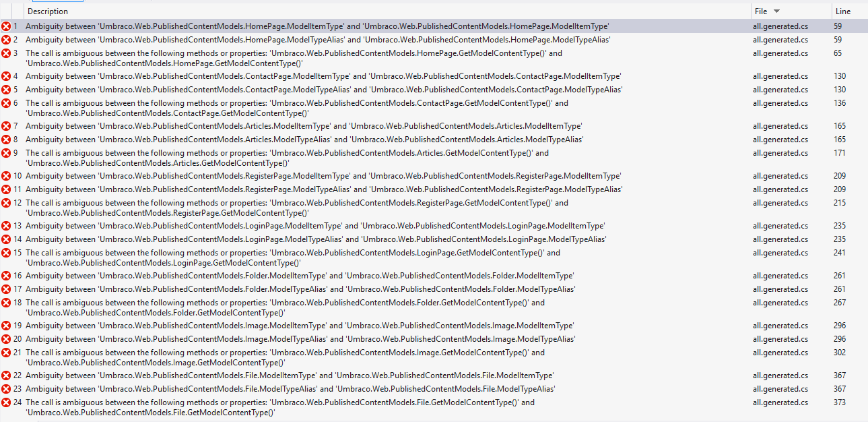
Task: Select LoginPage.ModelTypeAlias ambiguity error description
Action: pos(316,239)
